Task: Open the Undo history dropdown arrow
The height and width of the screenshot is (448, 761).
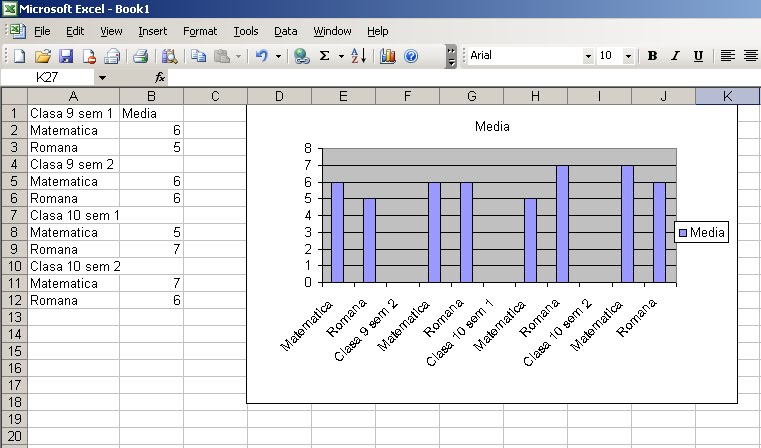Action: click(x=278, y=56)
